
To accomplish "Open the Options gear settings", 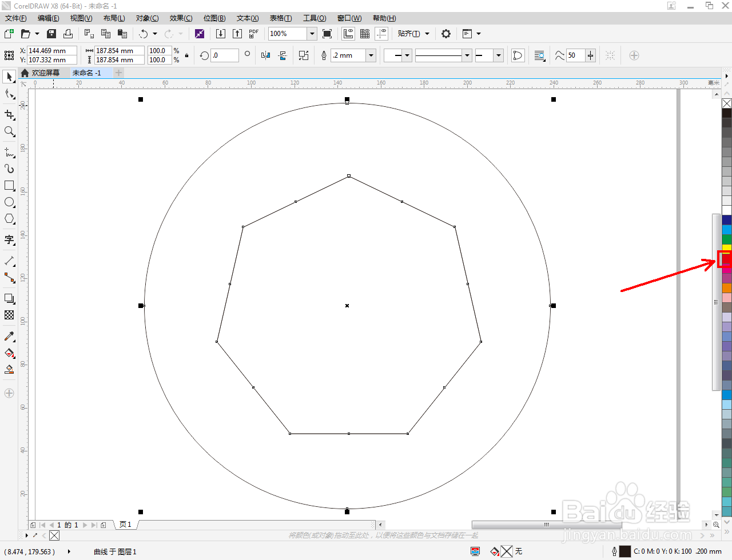I will click(x=446, y=34).
